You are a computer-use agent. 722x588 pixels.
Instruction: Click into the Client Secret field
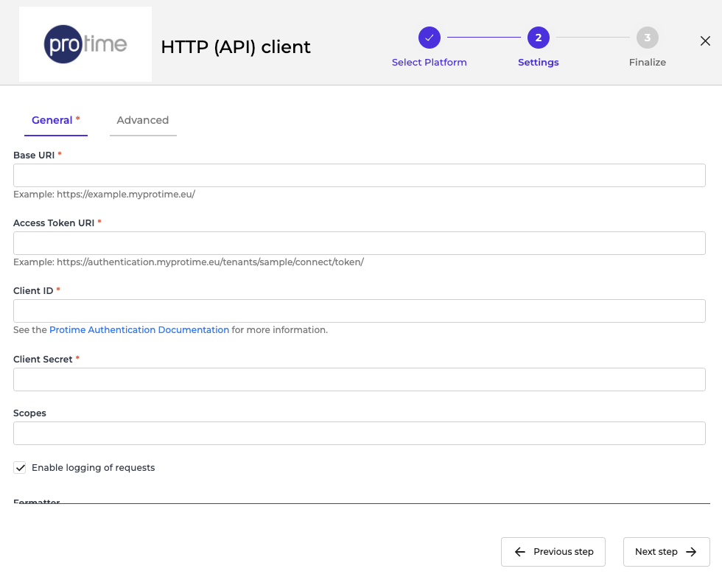coord(360,379)
